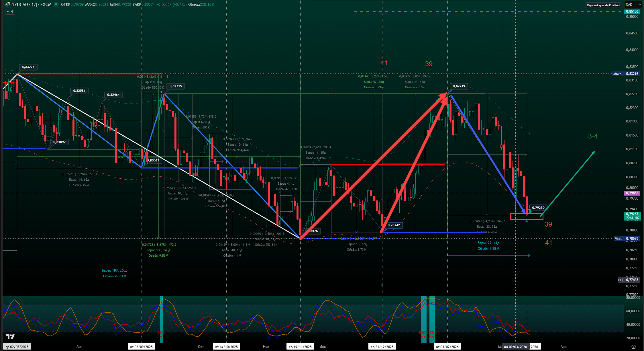This screenshot has width=644, height=351.
Task: Click the 0,85156 cyan price axis label
Action: pos(632,11)
